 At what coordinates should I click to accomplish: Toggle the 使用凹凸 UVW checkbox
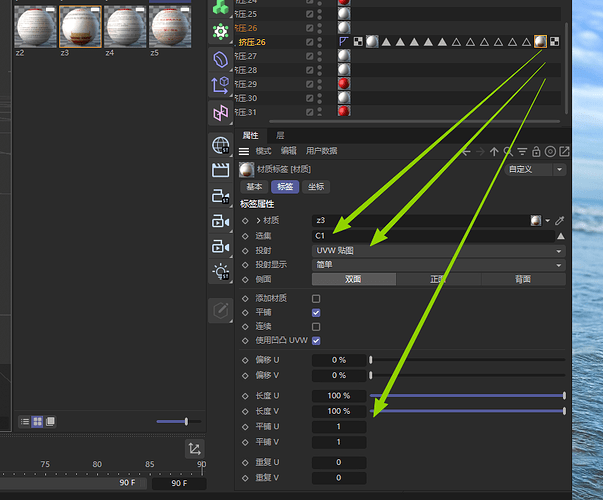pos(317,341)
